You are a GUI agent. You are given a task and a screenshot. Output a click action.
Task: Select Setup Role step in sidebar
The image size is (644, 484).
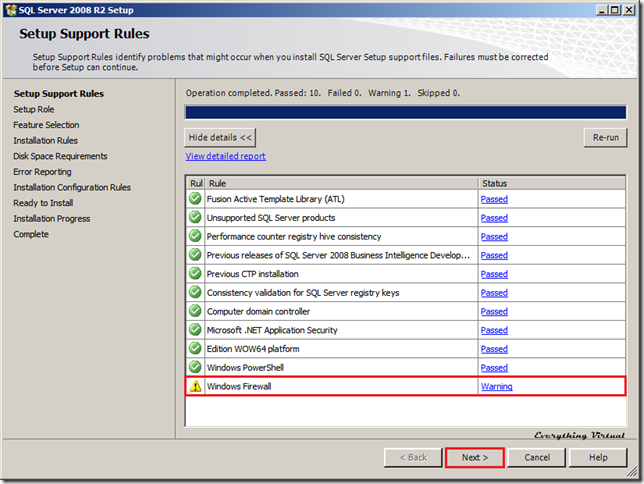(34, 109)
